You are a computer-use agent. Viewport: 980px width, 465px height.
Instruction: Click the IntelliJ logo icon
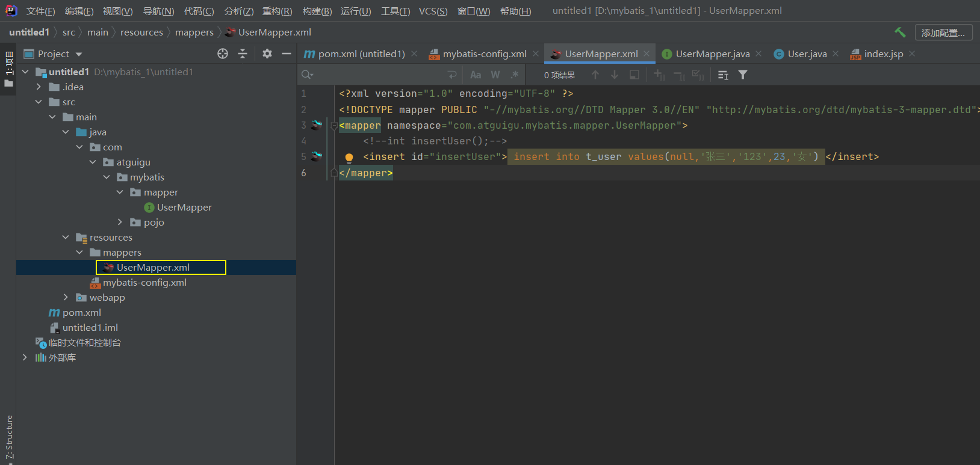coord(11,10)
